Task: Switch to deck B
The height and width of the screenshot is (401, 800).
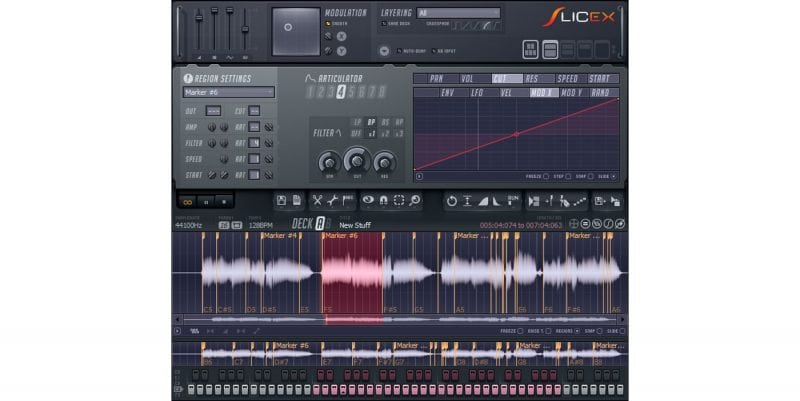Action: tap(329, 223)
